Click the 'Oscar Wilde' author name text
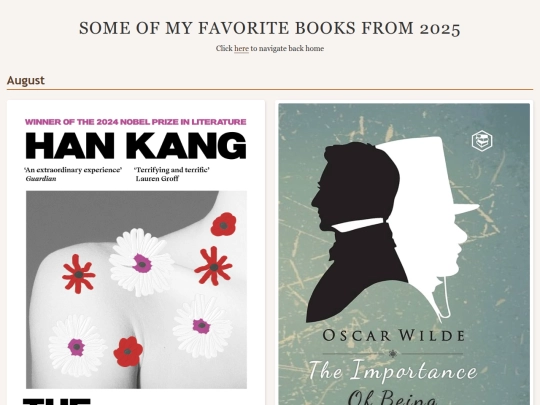This screenshot has width=540, height=405. (x=393, y=335)
